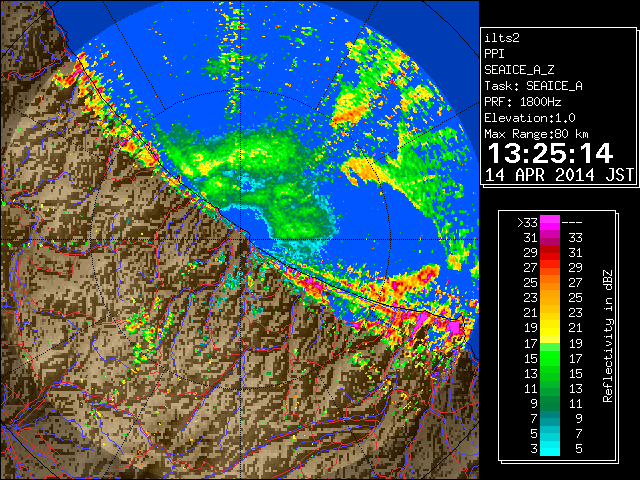Image resolution: width=640 pixels, height=480 pixels.
Task: Click the "Elevation:1.0" value
Action: click(x=530, y=118)
